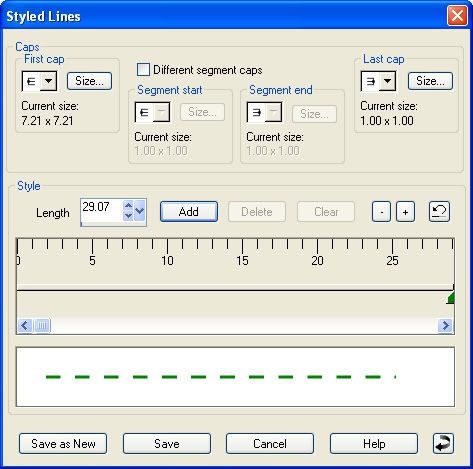Open the First cap Size dialog
The width and height of the screenshot is (473, 469).
pyautogui.click(x=89, y=81)
